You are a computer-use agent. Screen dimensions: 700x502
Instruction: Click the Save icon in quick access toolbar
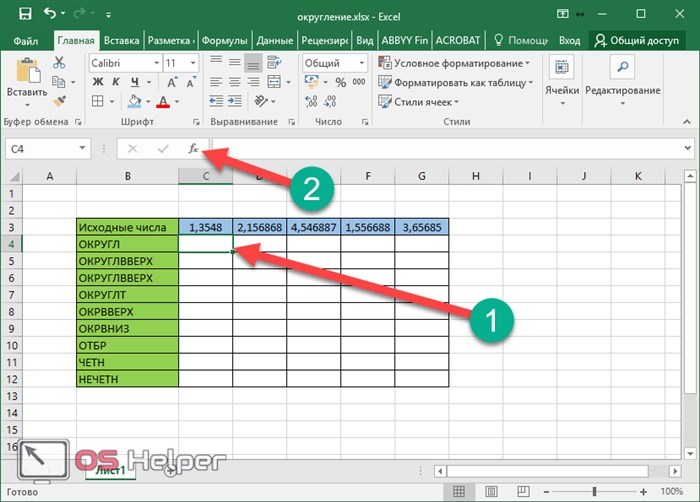click(x=25, y=14)
